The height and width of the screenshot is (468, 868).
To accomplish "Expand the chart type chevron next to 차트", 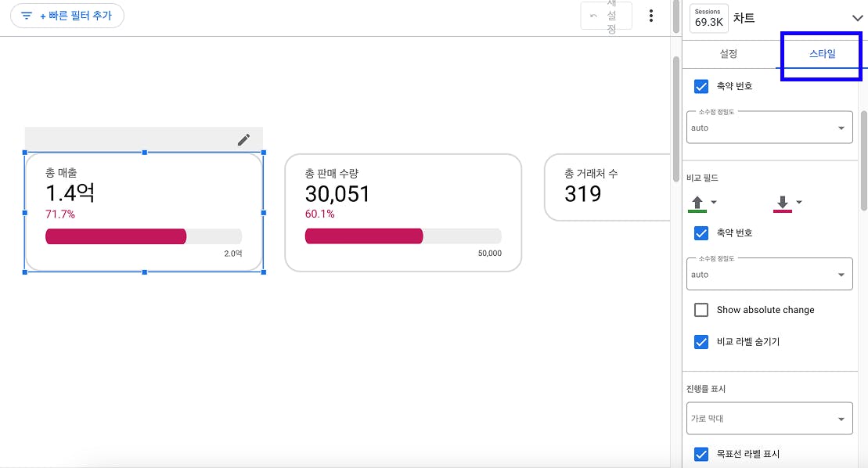I will 857,18.
